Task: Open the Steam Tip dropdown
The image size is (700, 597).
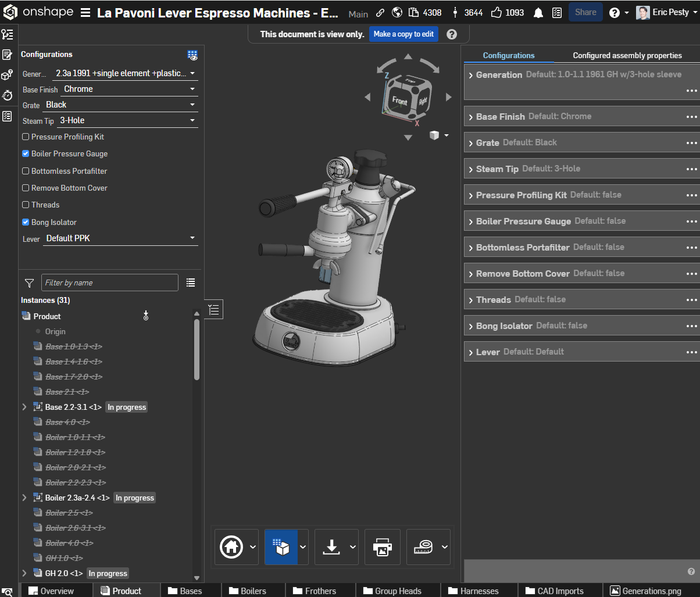Action: (x=129, y=121)
